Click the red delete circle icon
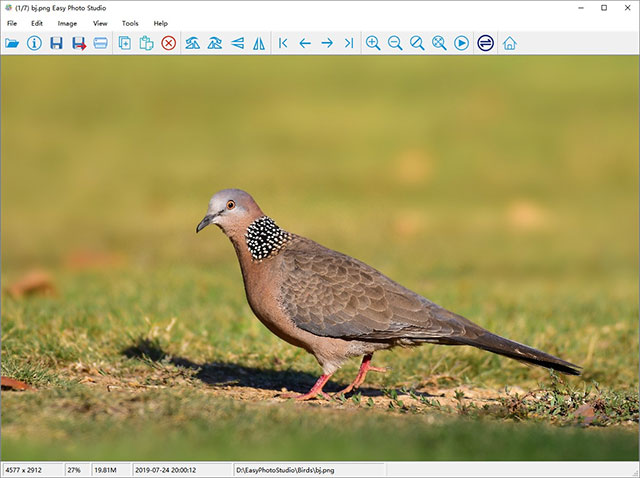The width and height of the screenshot is (640, 478). pos(168,43)
